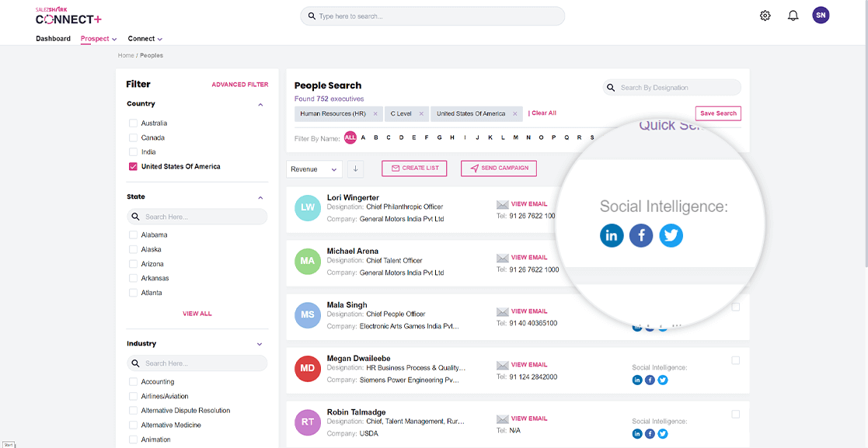
Task: Check the Australia country checkbox
Action: coord(133,123)
